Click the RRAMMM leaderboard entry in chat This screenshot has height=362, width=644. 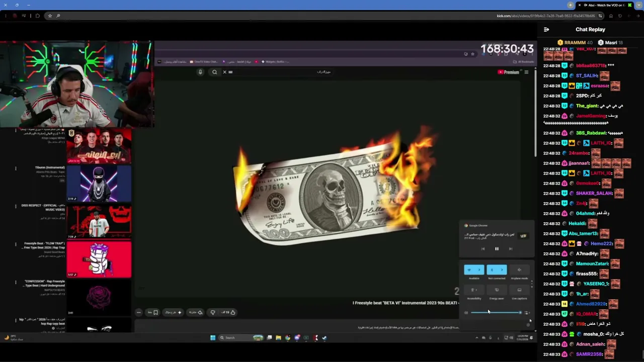point(575,43)
